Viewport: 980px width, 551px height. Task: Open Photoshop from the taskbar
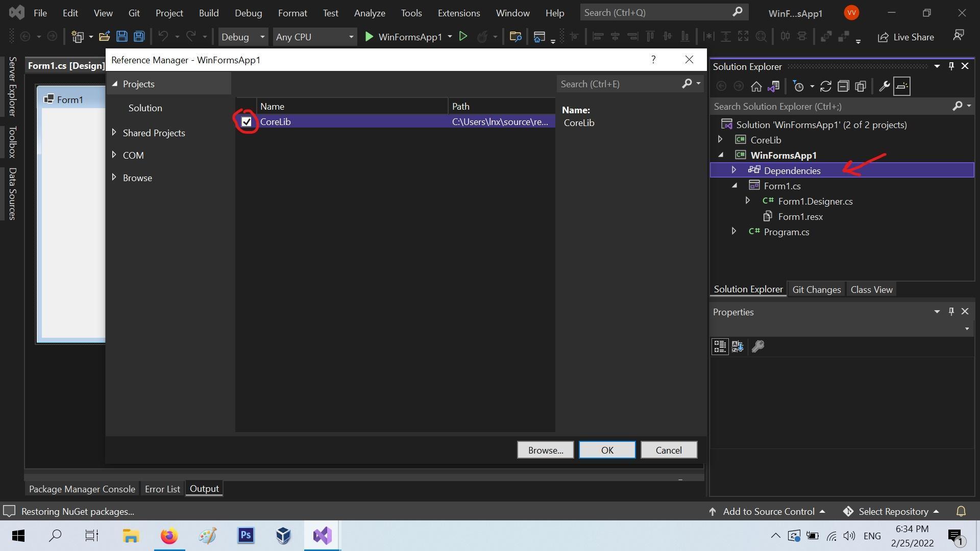click(246, 536)
